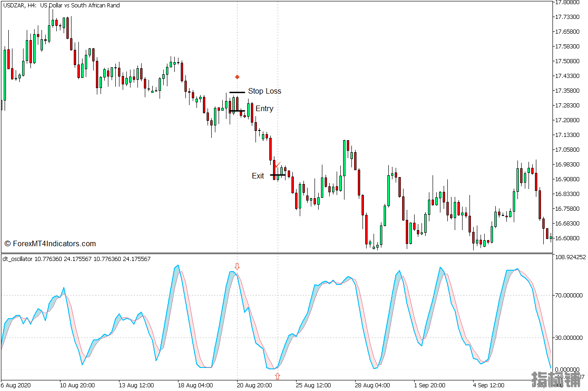Screen dimensions: 588x391
Task: Click the 30.000000 oscillator level label
Action: coord(569,338)
